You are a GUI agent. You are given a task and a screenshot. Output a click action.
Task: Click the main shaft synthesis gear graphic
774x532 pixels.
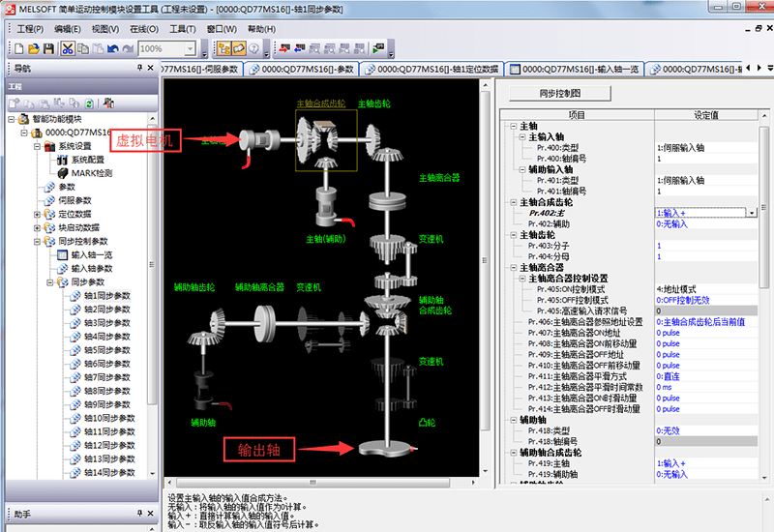326,137
